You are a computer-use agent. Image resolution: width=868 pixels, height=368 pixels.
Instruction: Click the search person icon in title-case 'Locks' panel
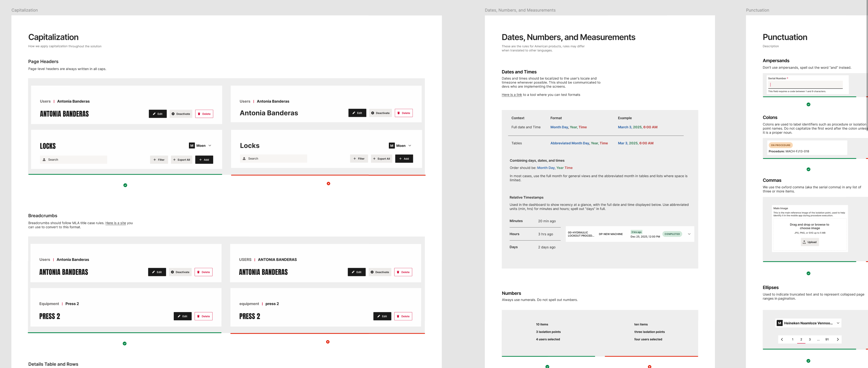244,158
